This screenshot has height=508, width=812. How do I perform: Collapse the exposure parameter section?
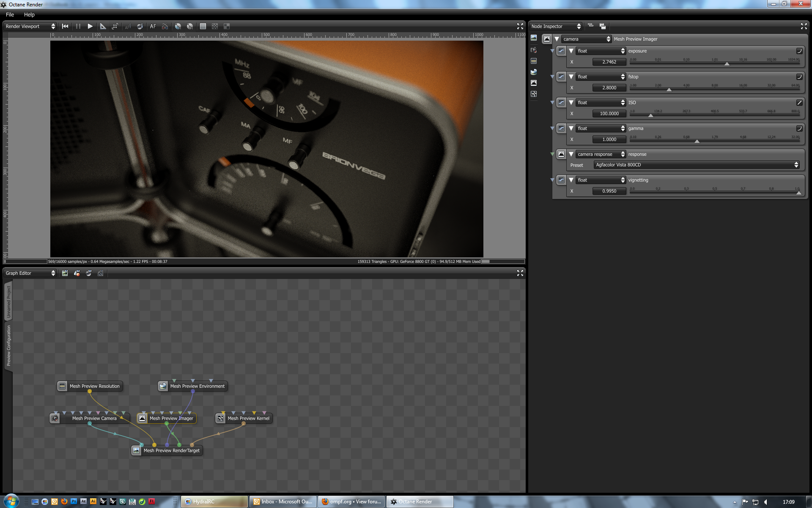coord(571,51)
